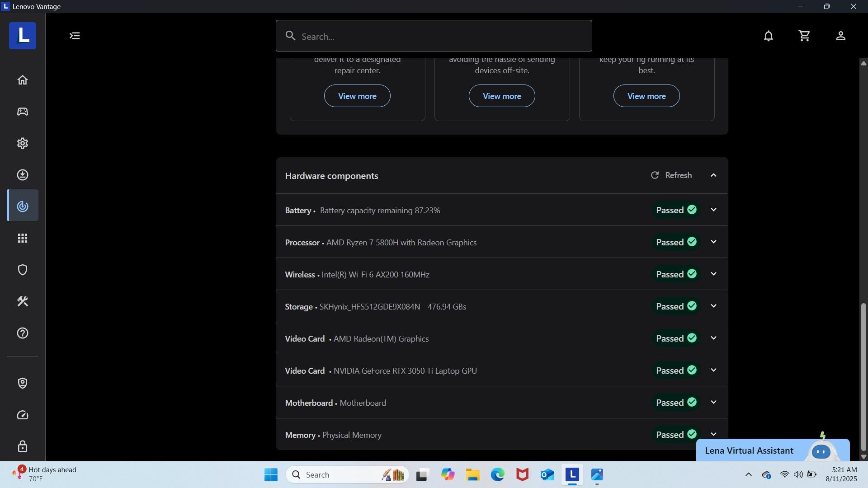Select NVIDIA GeForce RTX 3050 Ti text
The width and height of the screenshot is (868, 488).
405,371
